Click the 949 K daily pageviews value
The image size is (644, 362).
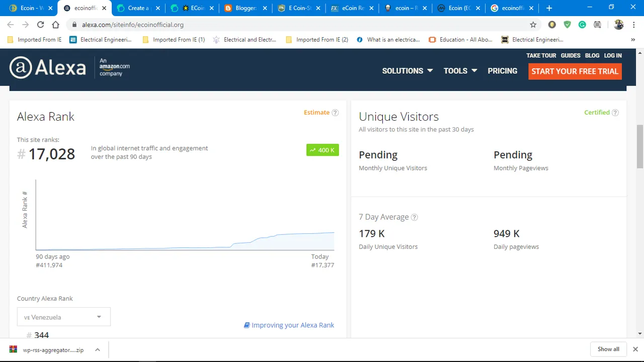(x=507, y=233)
